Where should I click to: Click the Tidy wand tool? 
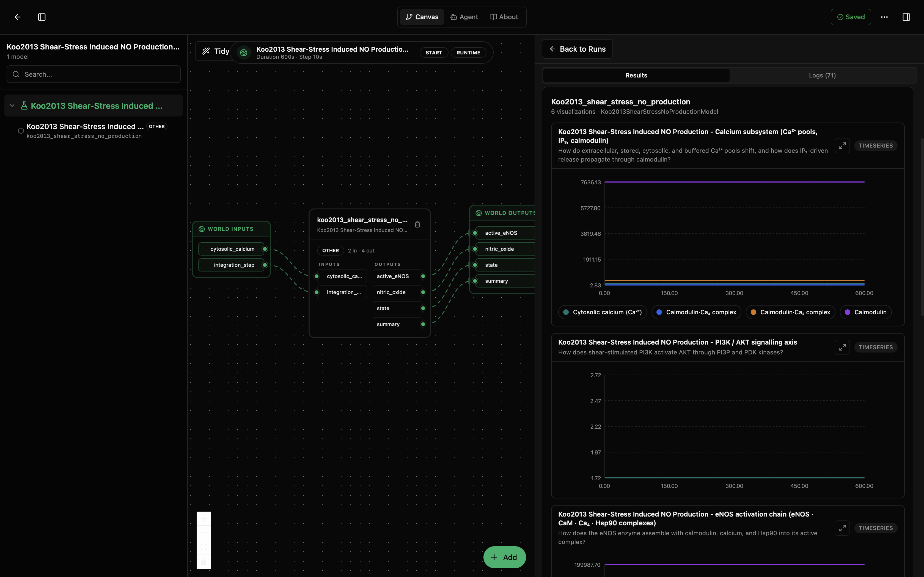(x=216, y=51)
